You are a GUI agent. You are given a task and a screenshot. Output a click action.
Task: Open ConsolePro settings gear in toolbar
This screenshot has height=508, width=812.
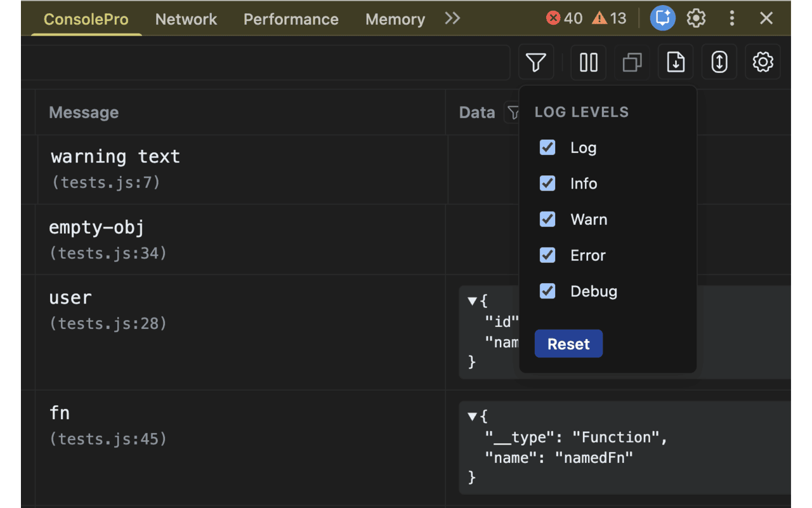coord(763,62)
